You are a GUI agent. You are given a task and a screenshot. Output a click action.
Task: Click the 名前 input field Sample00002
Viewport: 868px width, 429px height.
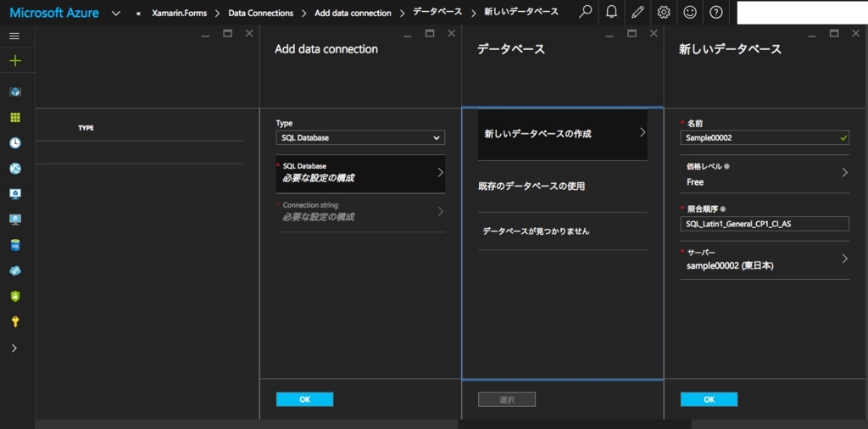coord(765,138)
